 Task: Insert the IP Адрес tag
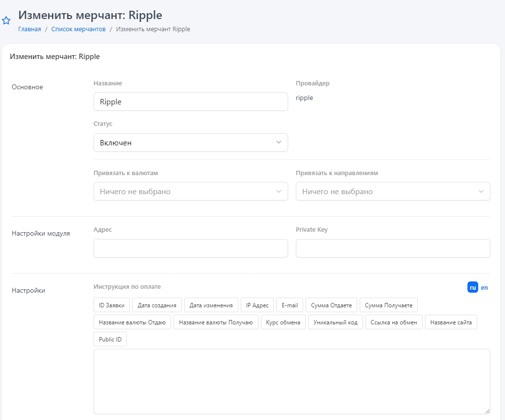257,305
